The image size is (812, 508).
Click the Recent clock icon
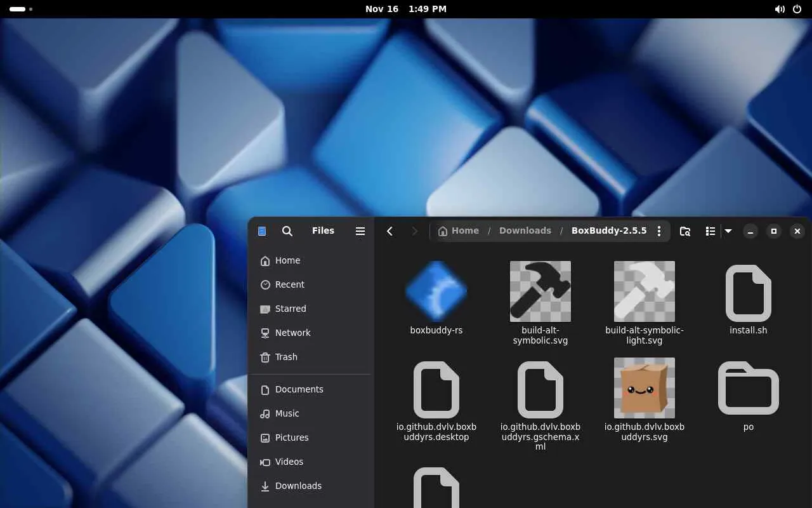265,285
